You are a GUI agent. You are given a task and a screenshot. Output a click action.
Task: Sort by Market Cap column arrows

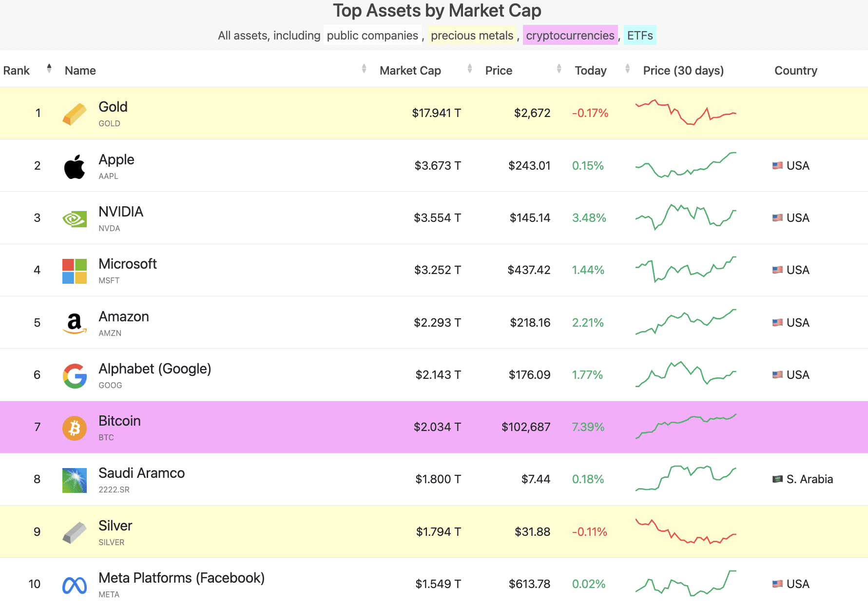tap(469, 69)
